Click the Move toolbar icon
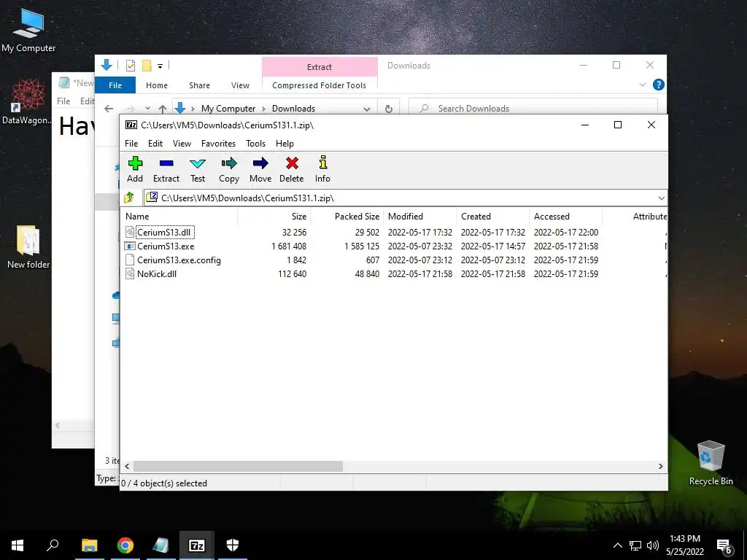The image size is (747, 560). 260,169
